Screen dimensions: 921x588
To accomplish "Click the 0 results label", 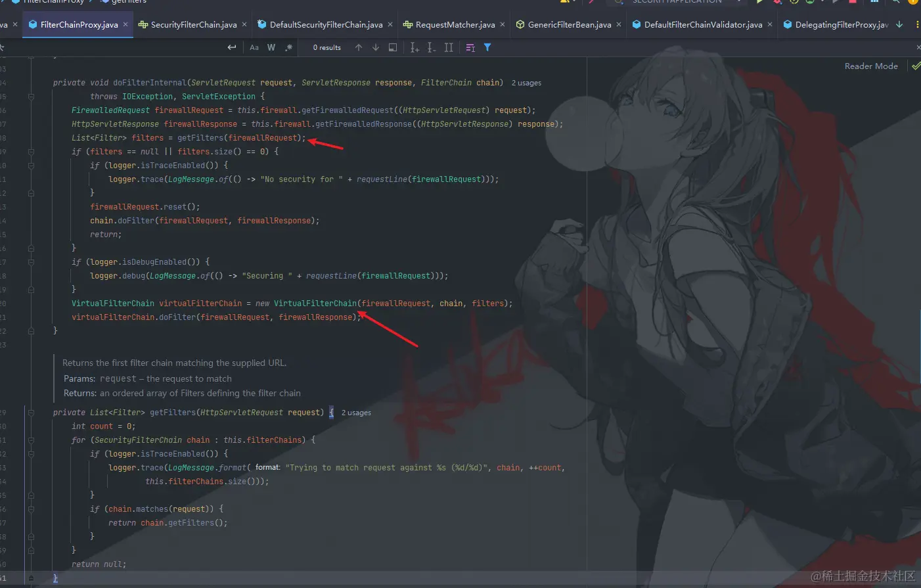I will (x=327, y=47).
